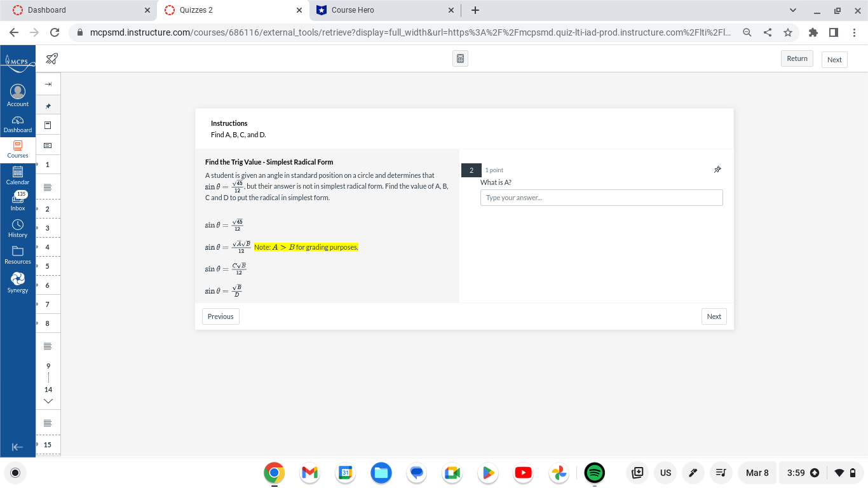The image size is (868, 488).
Task: Open the calculator tool
Action: (459, 58)
